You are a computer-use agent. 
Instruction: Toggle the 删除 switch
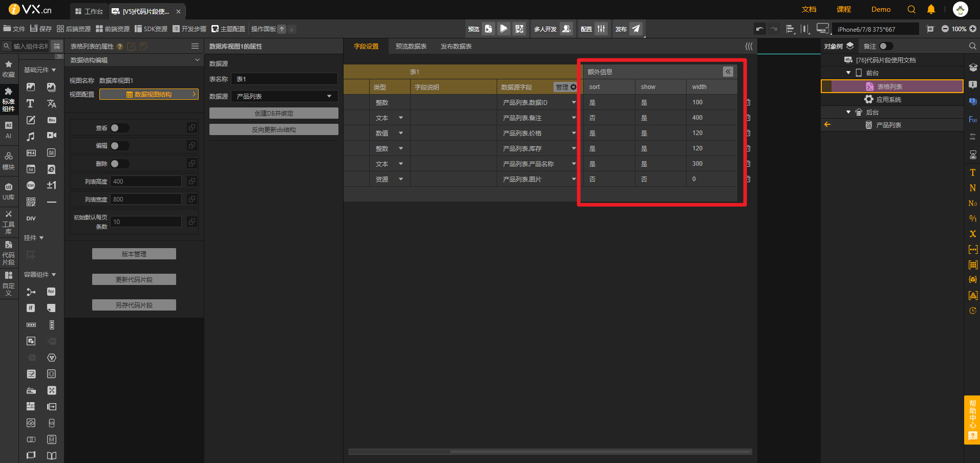(119, 164)
